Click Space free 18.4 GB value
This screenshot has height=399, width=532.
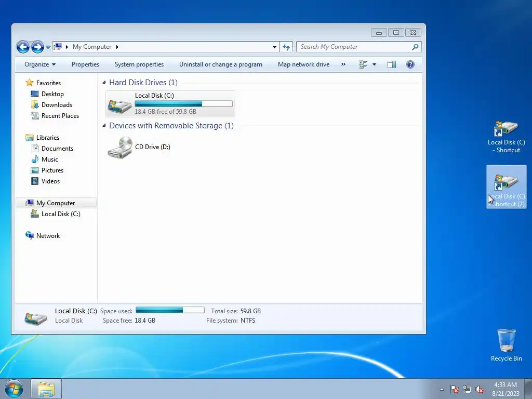145,320
